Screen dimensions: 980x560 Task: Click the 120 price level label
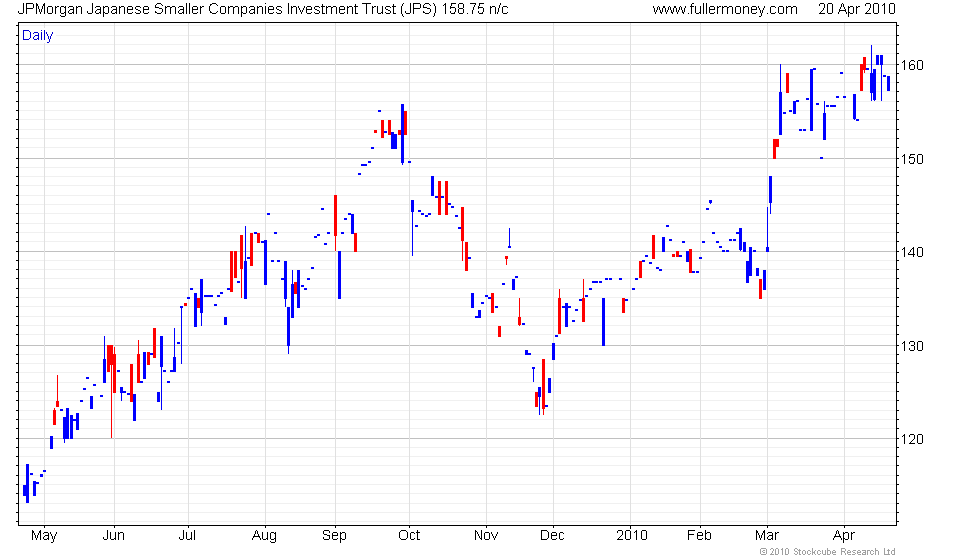912,439
